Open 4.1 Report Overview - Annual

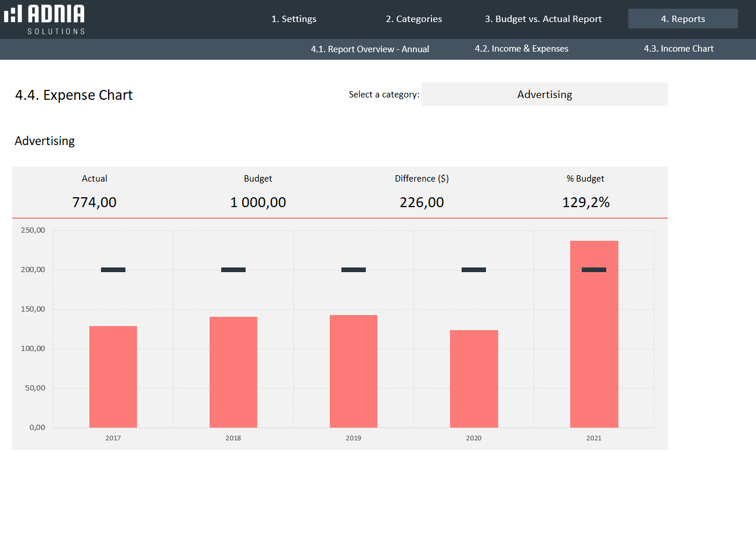coord(370,49)
